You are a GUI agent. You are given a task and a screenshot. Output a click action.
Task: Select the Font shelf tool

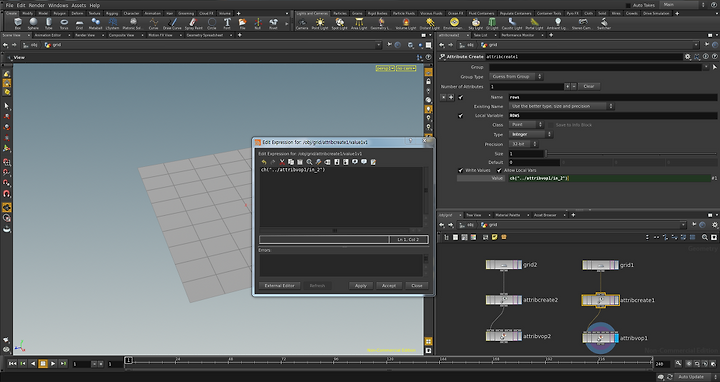pyautogui.click(x=227, y=23)
